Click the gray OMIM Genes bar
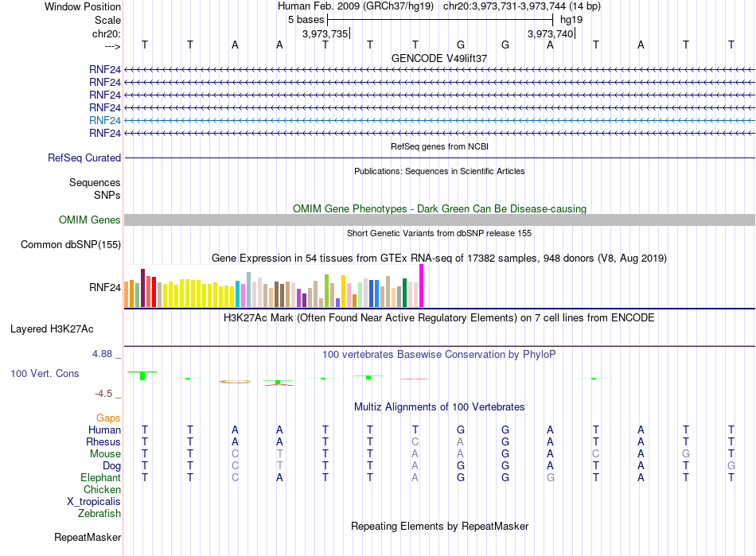Screen dimensions: 756x556 [439, 220]
